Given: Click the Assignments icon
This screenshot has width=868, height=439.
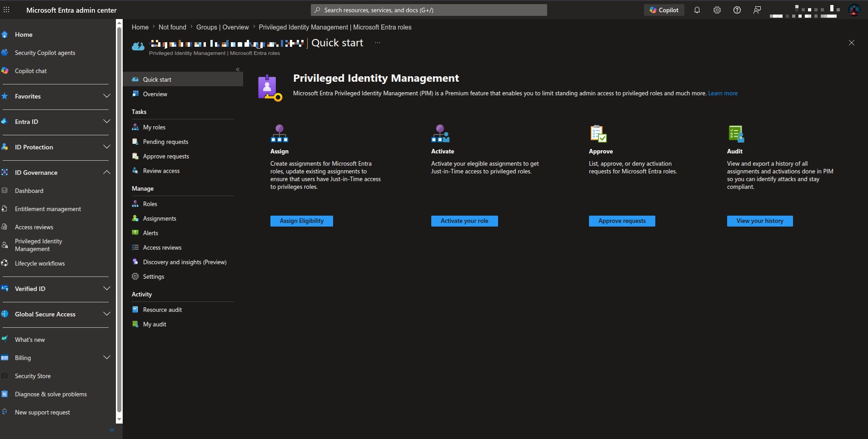Looking at the screenshot, I should pos(135,218).
